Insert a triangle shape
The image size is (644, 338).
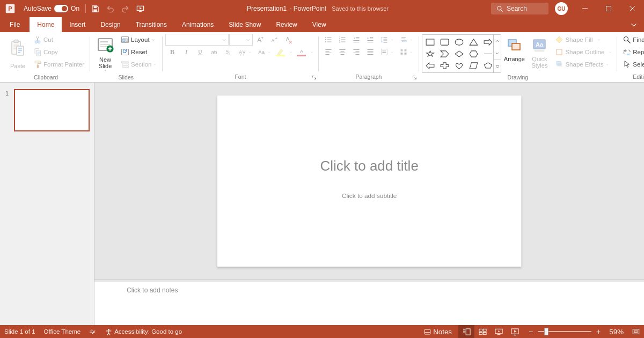click(473, 42)
